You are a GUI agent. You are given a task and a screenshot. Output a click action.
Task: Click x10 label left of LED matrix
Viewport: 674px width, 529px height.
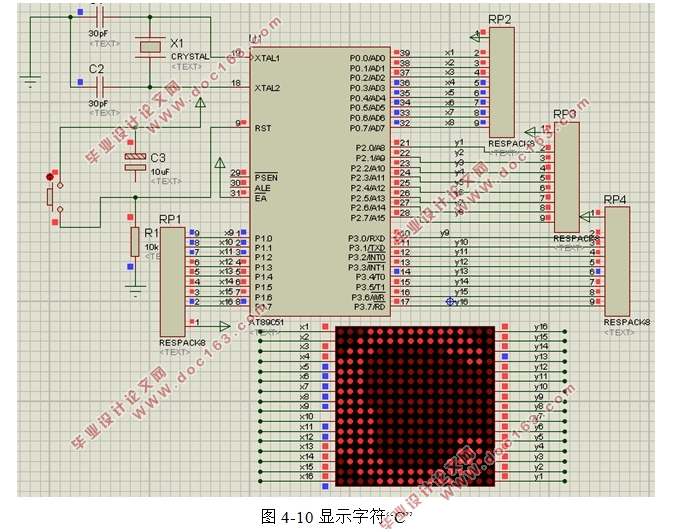[306, 416]
